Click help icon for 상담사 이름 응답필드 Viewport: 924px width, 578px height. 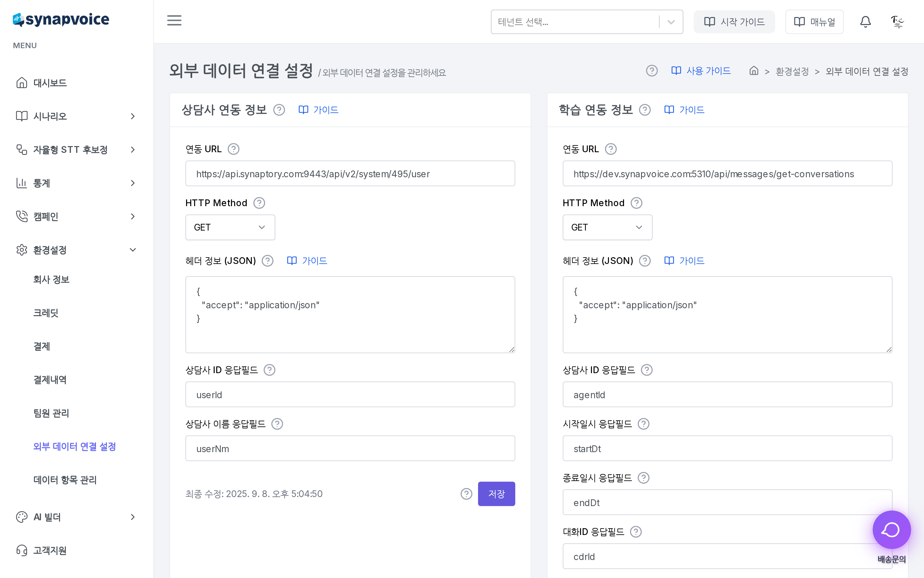[x=277, y=424]
